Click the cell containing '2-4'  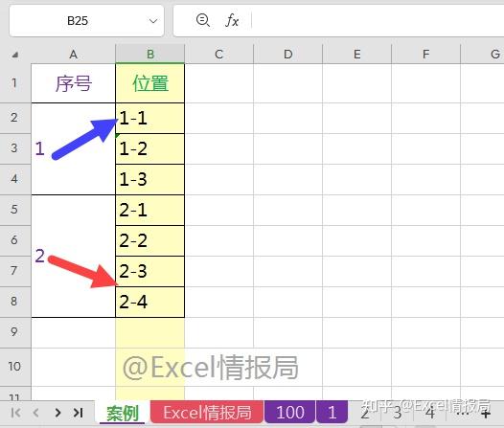tap(150, 302)
